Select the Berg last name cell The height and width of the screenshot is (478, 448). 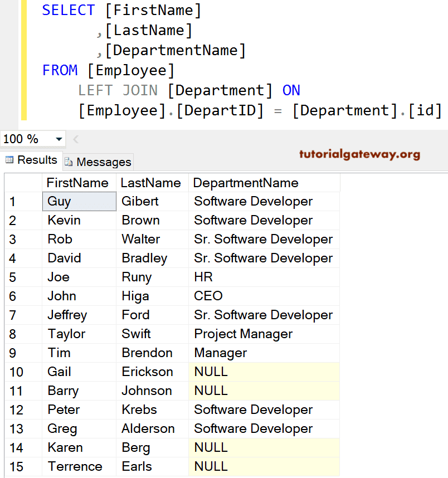(152, 447)
